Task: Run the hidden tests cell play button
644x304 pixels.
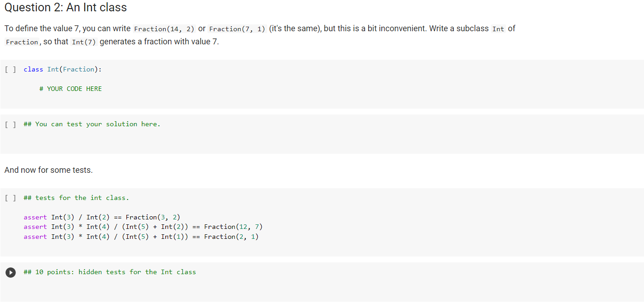Action: [10, 272]
